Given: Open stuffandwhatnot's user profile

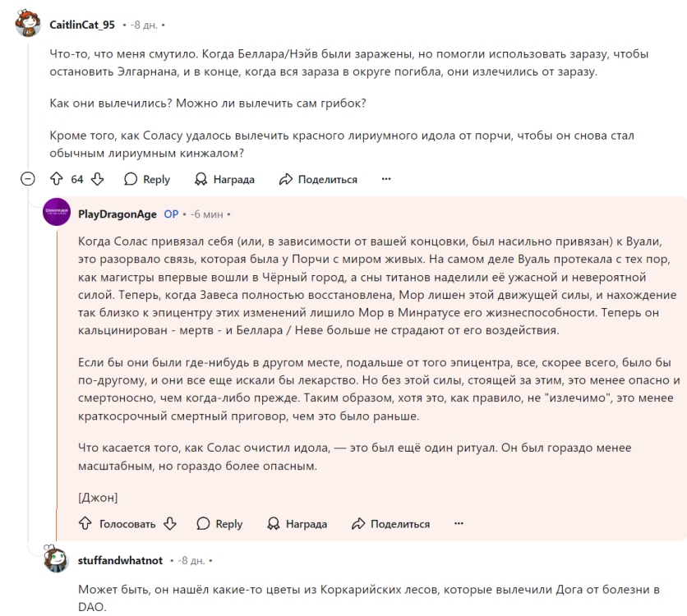Looking at the screenshot, I should pos(122,560).
